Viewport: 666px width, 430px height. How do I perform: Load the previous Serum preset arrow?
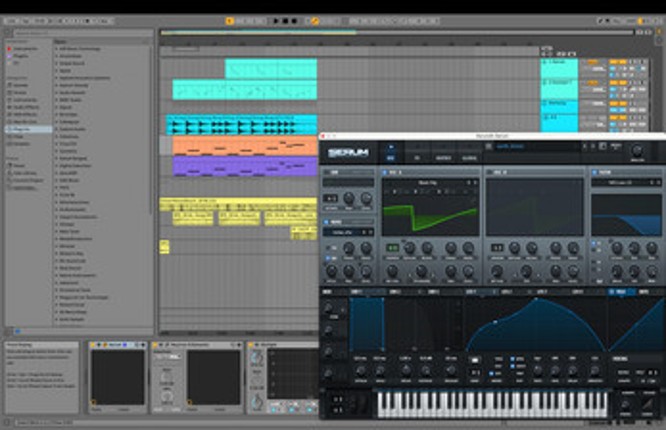tap(584, 147)
